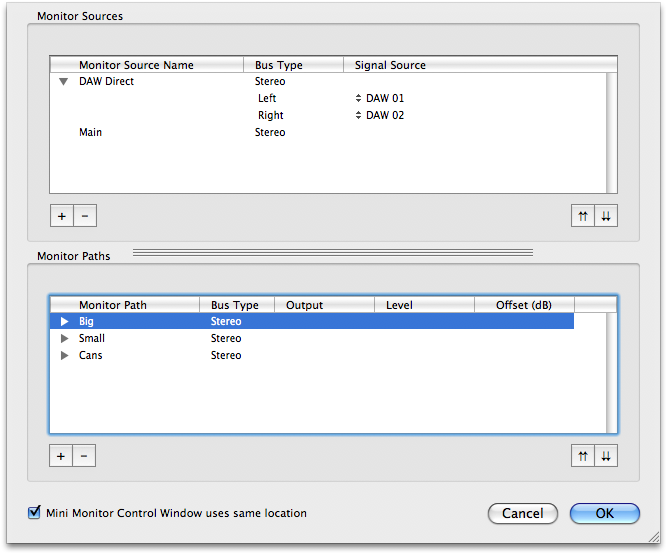The image size is (667, 554).
Task: Confirm settings with the OK button
Action: 604,513
